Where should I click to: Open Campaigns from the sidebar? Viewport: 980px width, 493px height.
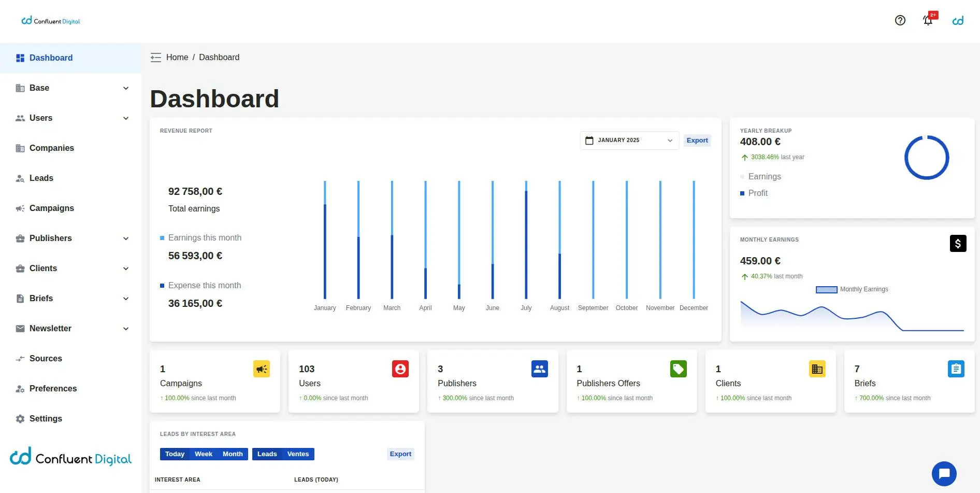click(51, 208)
